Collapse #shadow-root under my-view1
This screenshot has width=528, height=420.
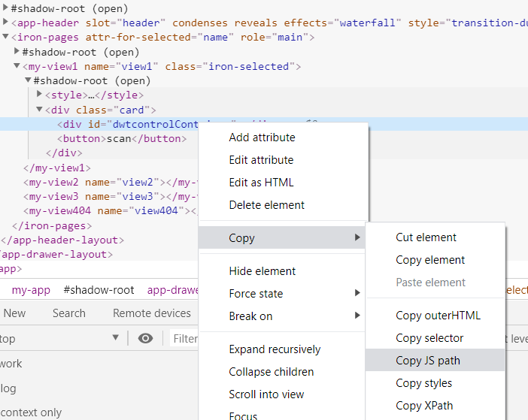pos(28,80)
